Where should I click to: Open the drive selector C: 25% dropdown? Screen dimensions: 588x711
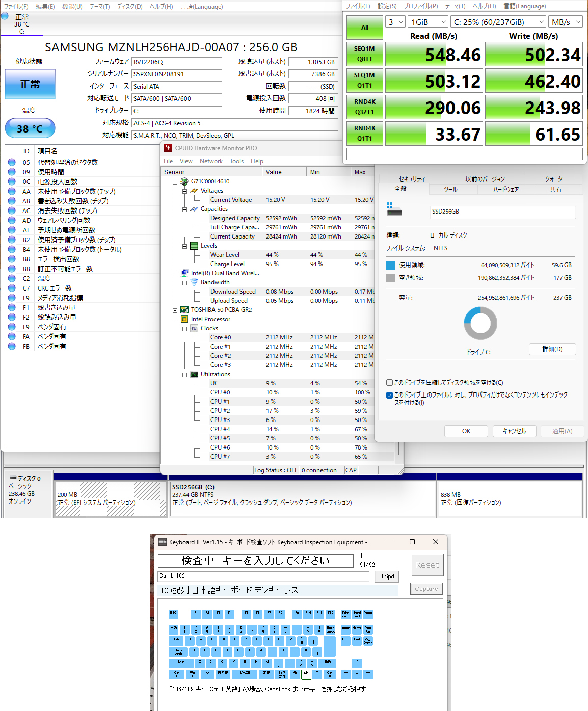[499, 22]
